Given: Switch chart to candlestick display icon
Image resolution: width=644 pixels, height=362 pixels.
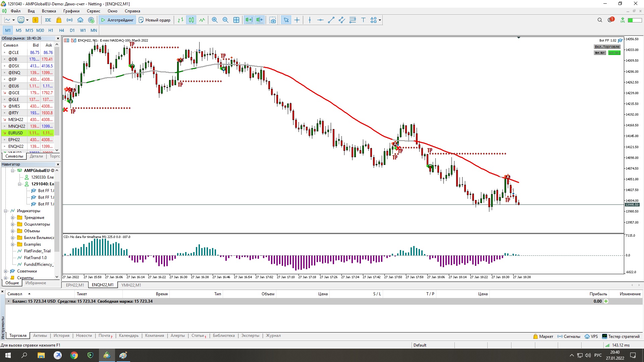Looking at the screenshot, I should pos(191,20).
